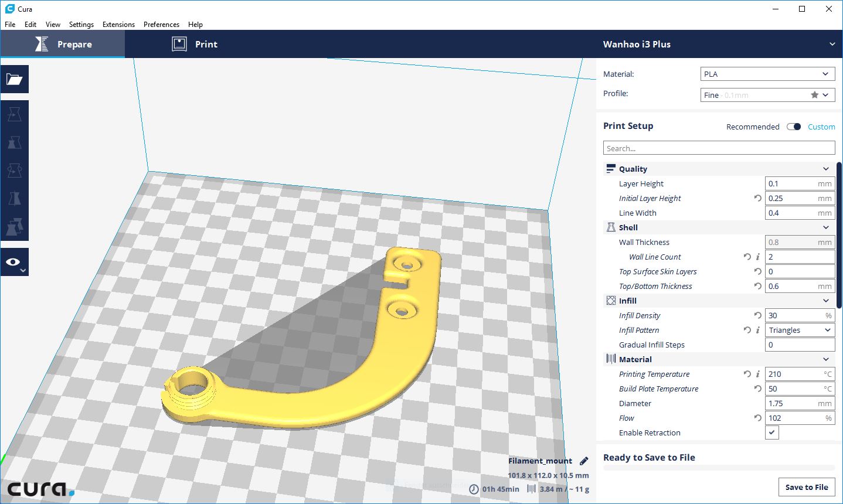
Task: Open the Preferences menu
Action: (x=161, y=25)
